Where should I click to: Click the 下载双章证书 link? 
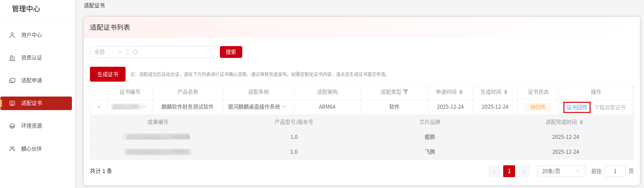(x=609, y=107)
